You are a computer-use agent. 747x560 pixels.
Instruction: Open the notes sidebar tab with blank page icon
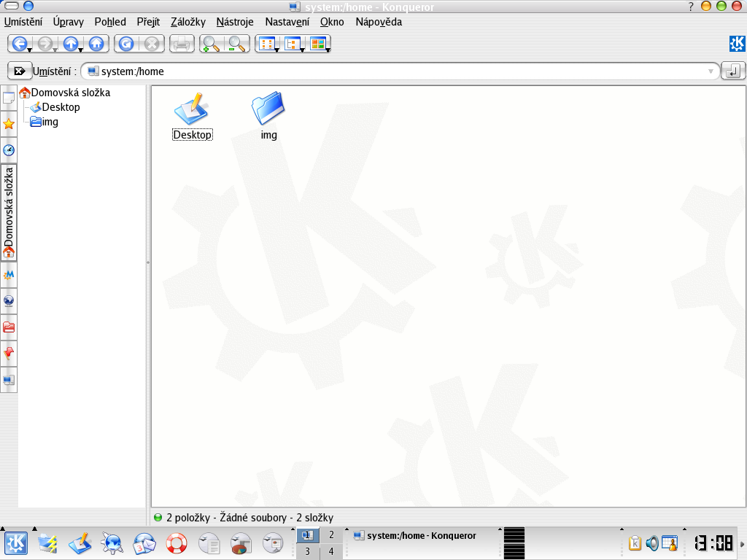pos(9,98)
